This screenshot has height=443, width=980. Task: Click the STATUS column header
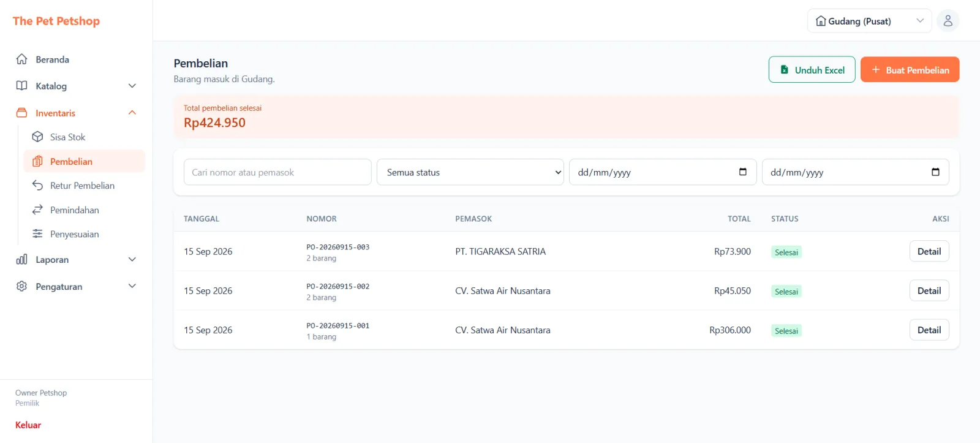coord(785,219)
